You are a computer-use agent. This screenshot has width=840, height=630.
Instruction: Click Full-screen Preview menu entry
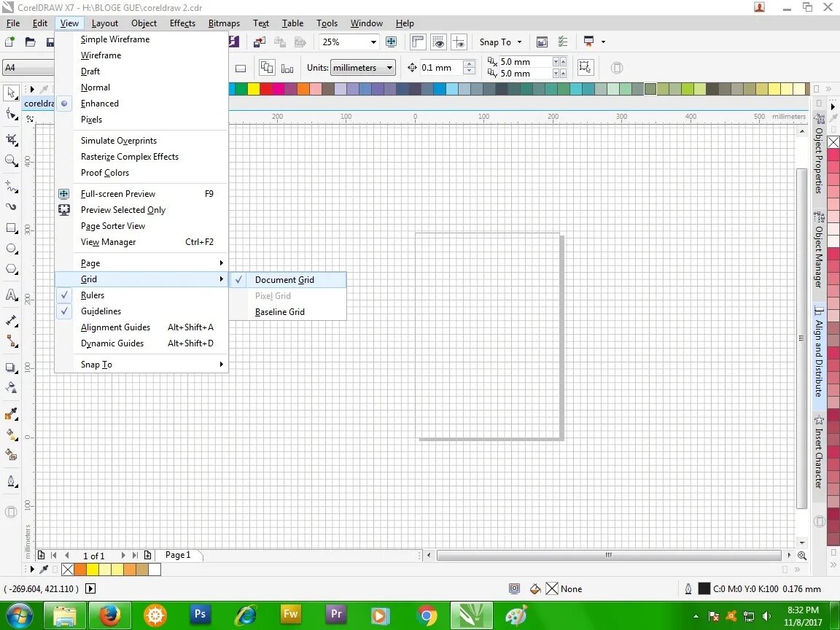141,194
